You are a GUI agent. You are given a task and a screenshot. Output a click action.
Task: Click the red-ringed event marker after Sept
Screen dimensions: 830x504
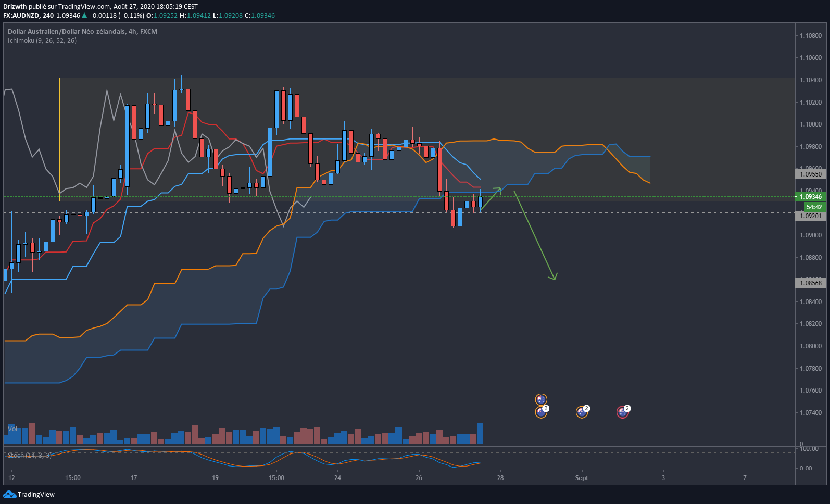pyautogui.click(x=623, y=412)
